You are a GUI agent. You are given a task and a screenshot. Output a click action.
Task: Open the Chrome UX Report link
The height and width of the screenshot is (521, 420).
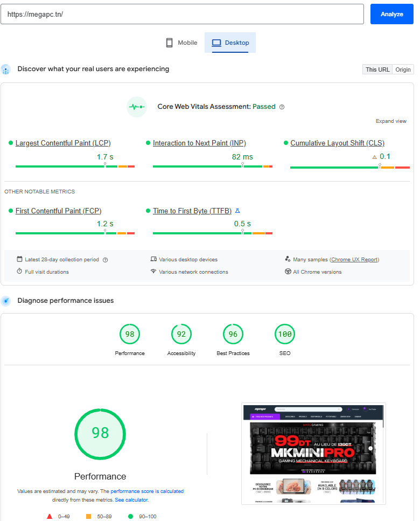pos(354,260)
